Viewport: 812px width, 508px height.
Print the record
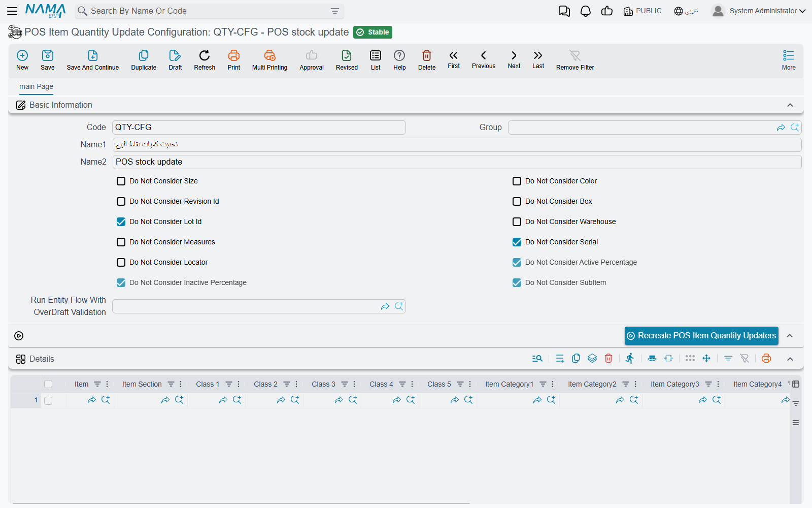(234, 60)
